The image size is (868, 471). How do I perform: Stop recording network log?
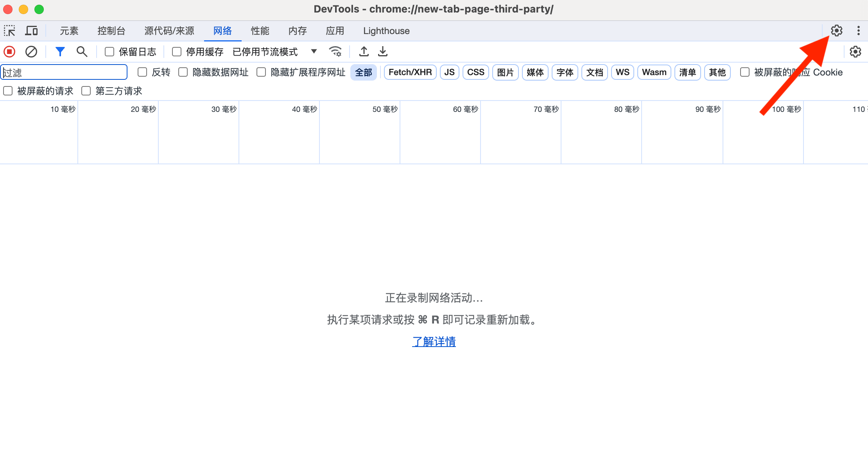click(9, 52)
